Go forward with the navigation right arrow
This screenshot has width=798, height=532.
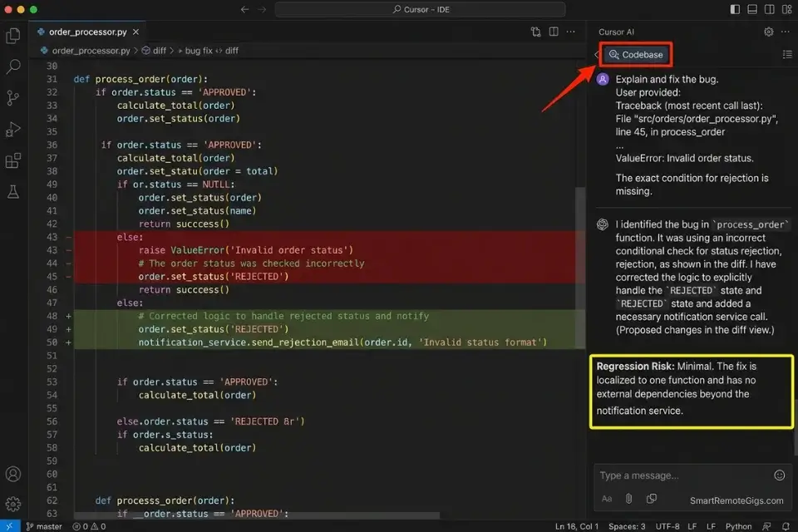tap(262, 9)
